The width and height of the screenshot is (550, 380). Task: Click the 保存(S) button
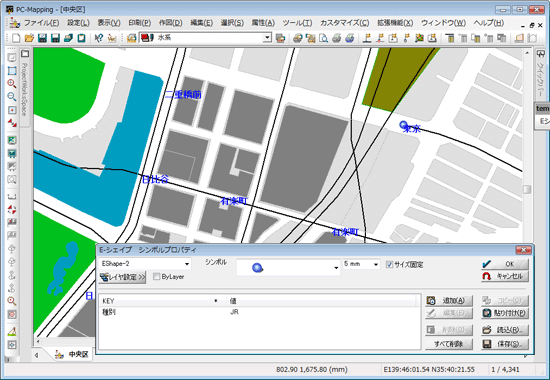tap(505, 344)
